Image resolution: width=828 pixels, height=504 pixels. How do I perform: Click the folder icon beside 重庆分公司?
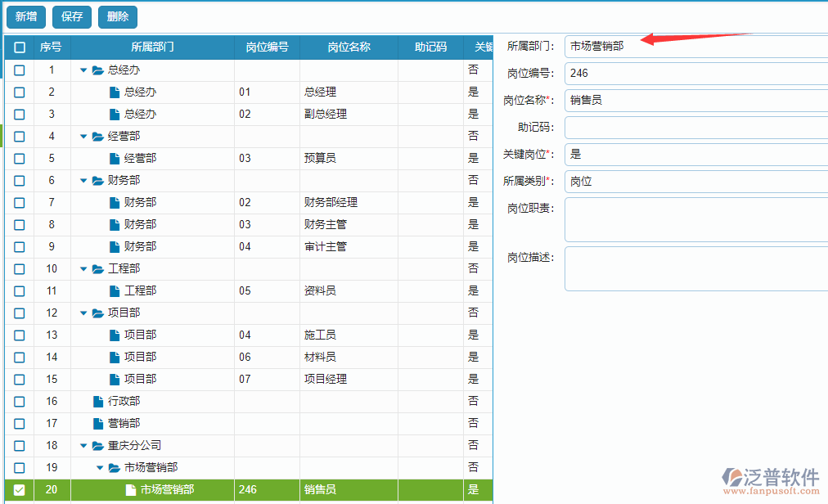coord(97,445)
